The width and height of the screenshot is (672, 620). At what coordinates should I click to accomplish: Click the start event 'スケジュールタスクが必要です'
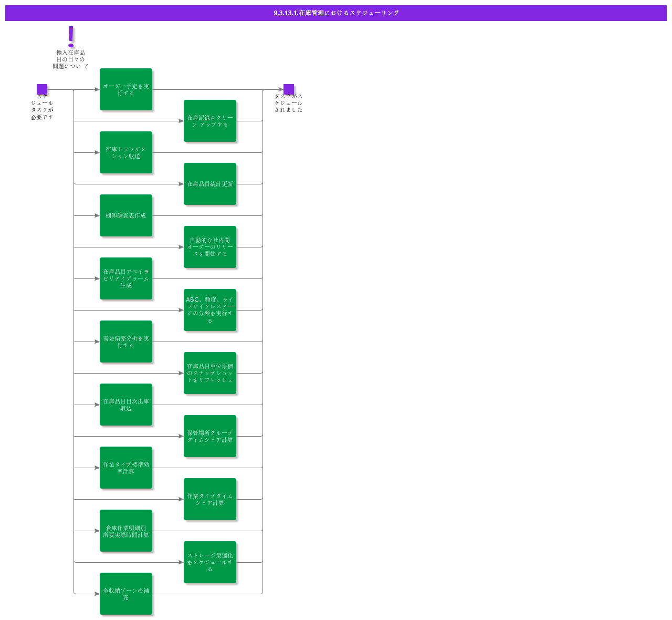(x=42, y=88)
